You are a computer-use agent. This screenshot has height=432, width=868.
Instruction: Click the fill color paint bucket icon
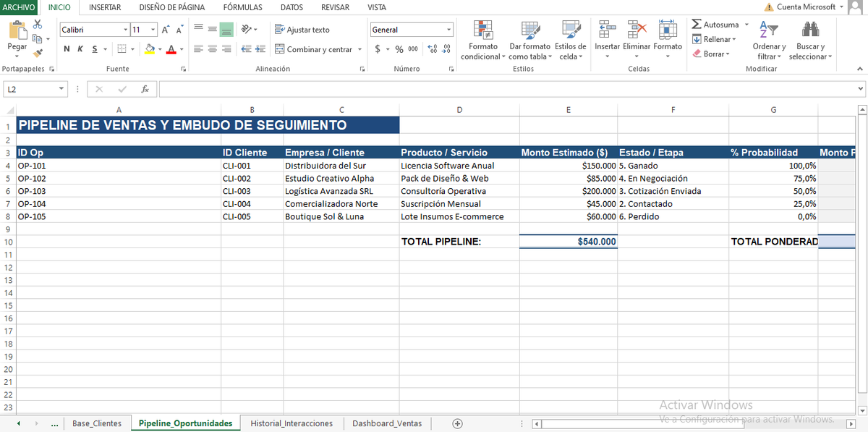(150, 49)
